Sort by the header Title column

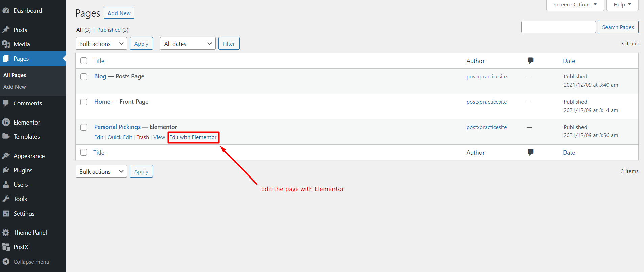99,61
